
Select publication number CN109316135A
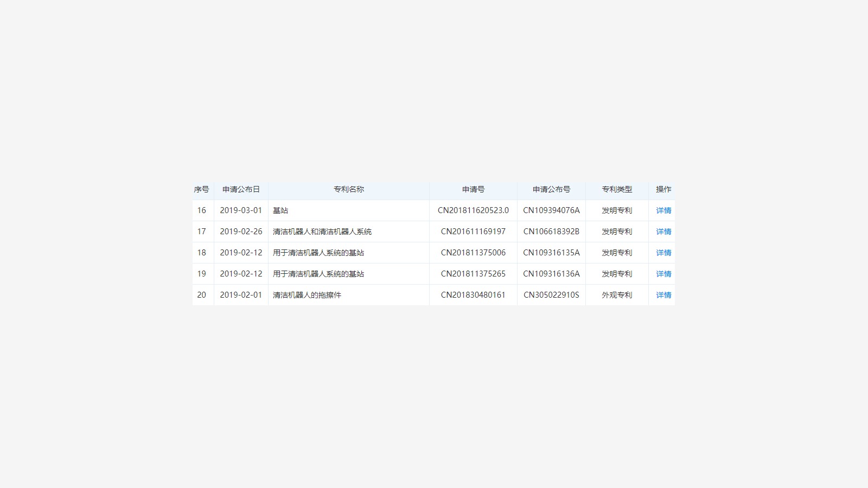pos(551,253)
